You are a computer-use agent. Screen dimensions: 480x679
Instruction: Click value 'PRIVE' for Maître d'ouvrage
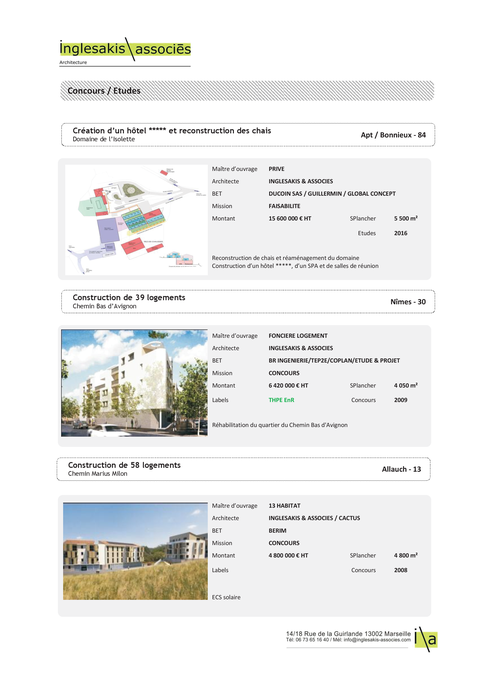(276, 169)
